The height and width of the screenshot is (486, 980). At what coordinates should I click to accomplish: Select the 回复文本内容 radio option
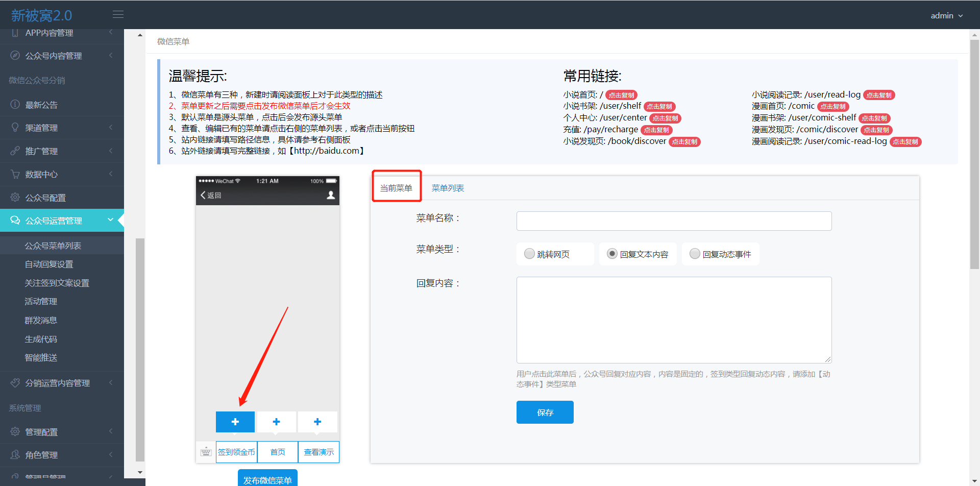612,254
